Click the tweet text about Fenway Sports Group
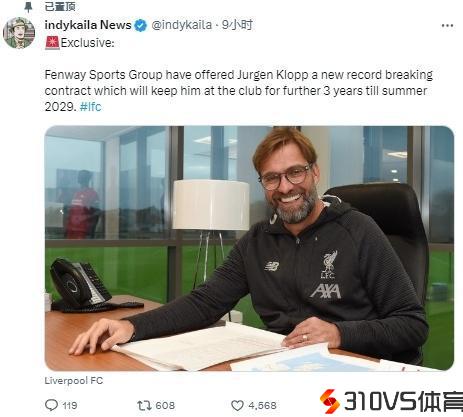Image resolution: width=463 pixels, height=417 pixels. pyautogui.click(x=239, y=91)
